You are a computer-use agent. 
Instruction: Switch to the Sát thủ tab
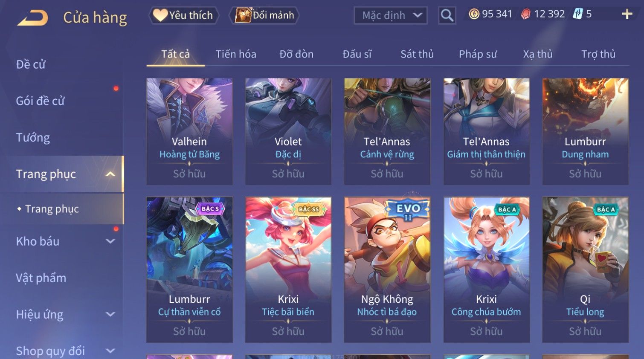coord(417,54)
